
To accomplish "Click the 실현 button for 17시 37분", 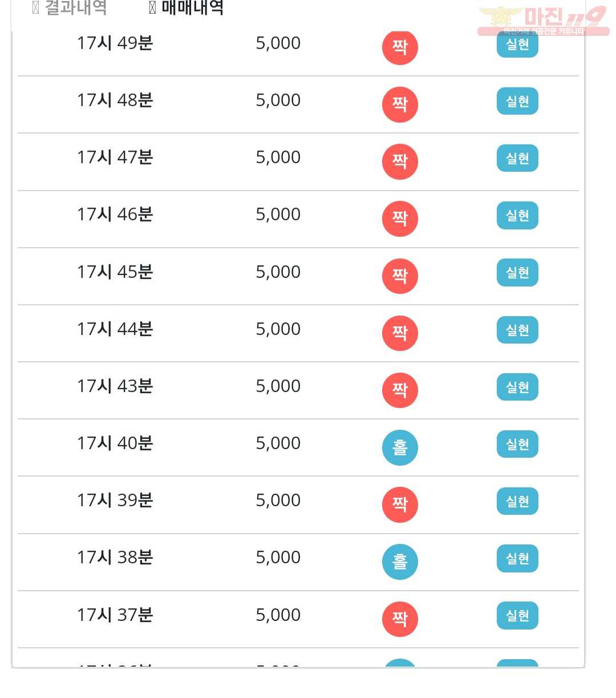I will 517,616.
